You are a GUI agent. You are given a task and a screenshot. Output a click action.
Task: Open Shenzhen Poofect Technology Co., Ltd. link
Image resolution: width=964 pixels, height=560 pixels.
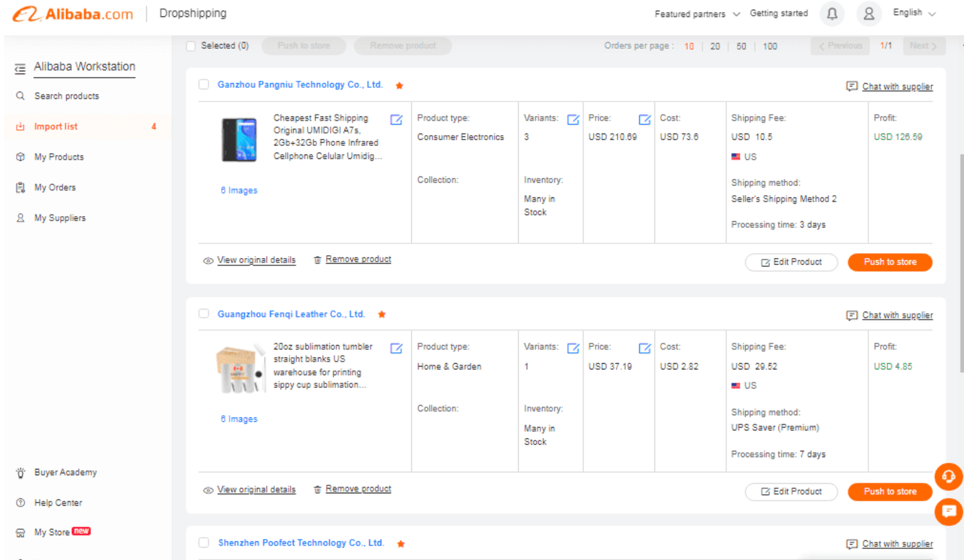pyautogui.click(x=301, y=543)
